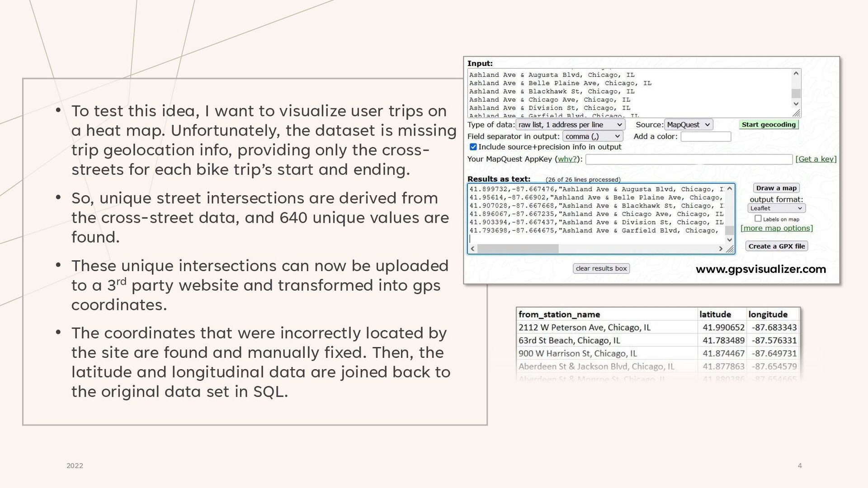Select latitude value 41.877863

click(723, 366)
